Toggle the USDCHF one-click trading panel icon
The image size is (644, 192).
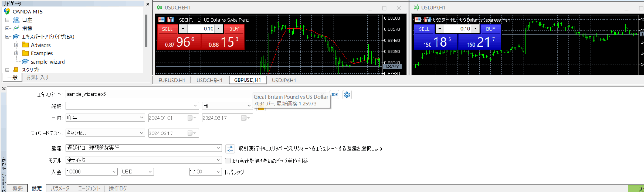161,20
